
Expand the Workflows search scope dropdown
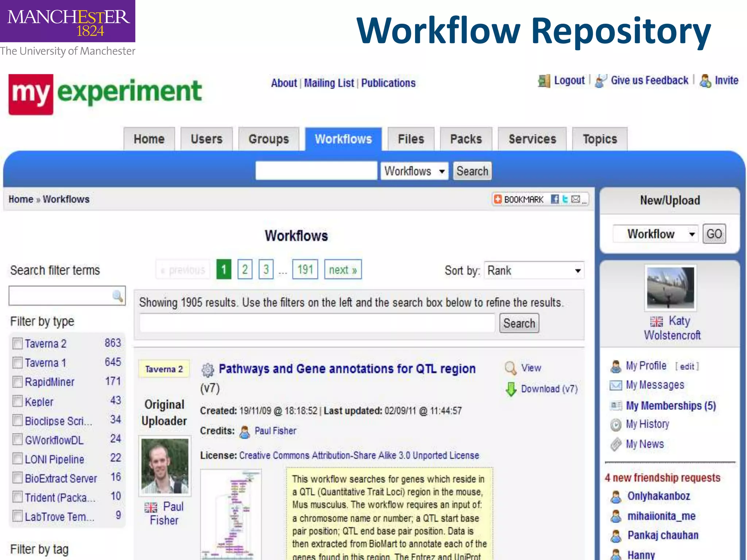(414, 171)
